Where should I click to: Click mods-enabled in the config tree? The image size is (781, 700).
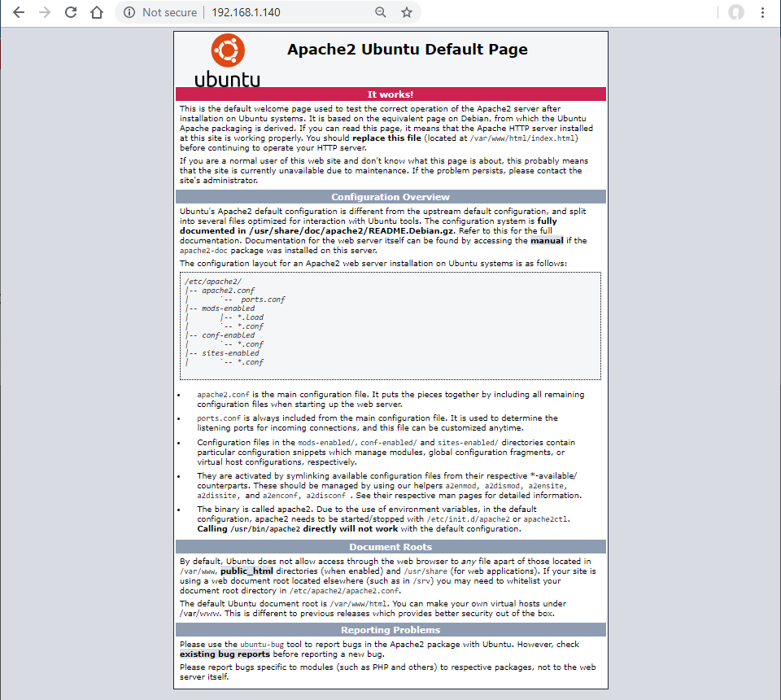point(228,308)
